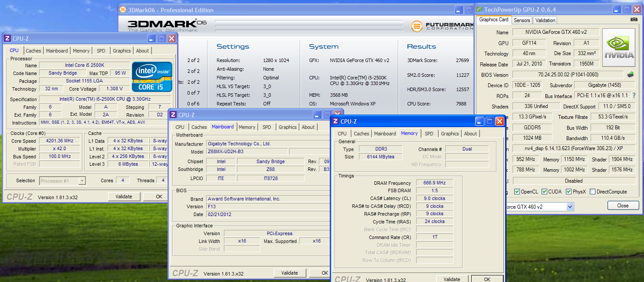Click the Bus Interface question mark icon

pyautogui.click(x=634, y=95)
